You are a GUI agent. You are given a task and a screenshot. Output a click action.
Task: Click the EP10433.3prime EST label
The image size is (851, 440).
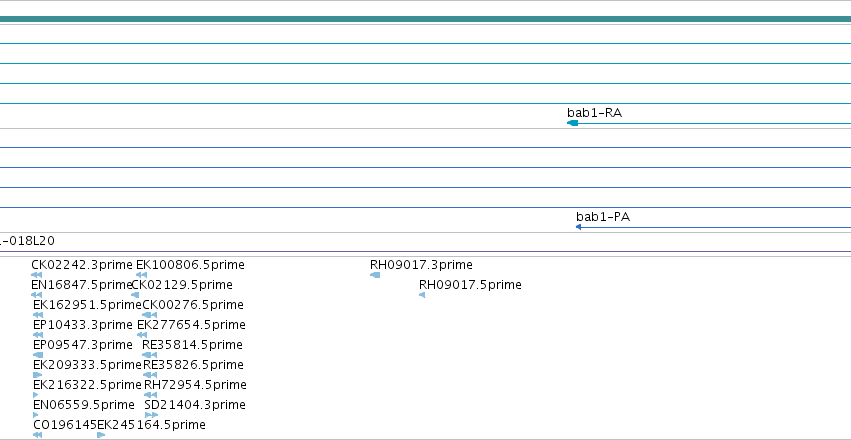82,325
